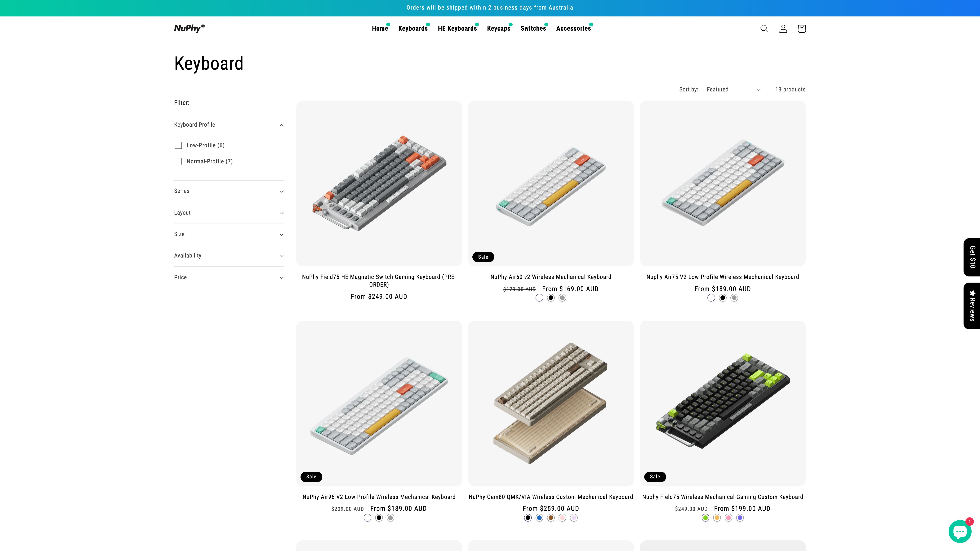Open NuPhy Air96 V2 Low-Profile product link
The height and width of the screenshot is (551, 980).
click(x=379, y=497)
